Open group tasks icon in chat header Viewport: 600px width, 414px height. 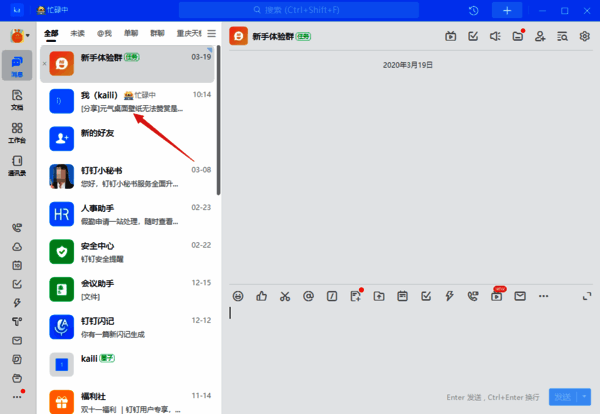pos(473,36)
